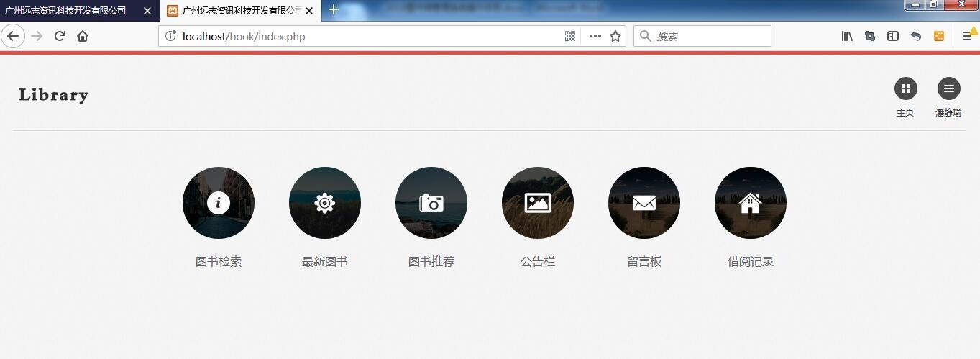Viewport: 980px width, 359px height.
Task: Click the 最新图书 gear icon
Action: (x=325, y=203)
